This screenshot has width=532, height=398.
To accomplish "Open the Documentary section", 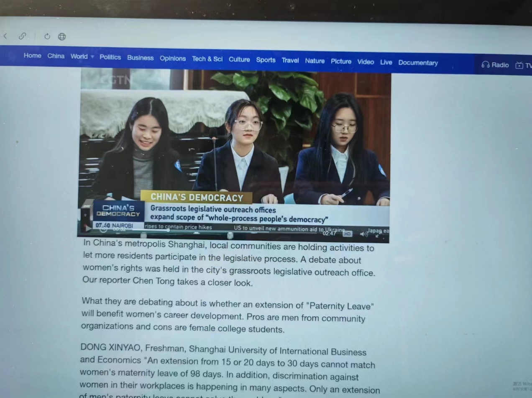I will coord(418,63).
